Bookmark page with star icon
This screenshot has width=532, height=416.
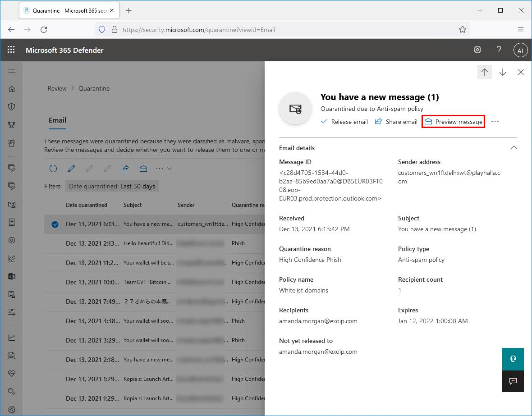463,29
